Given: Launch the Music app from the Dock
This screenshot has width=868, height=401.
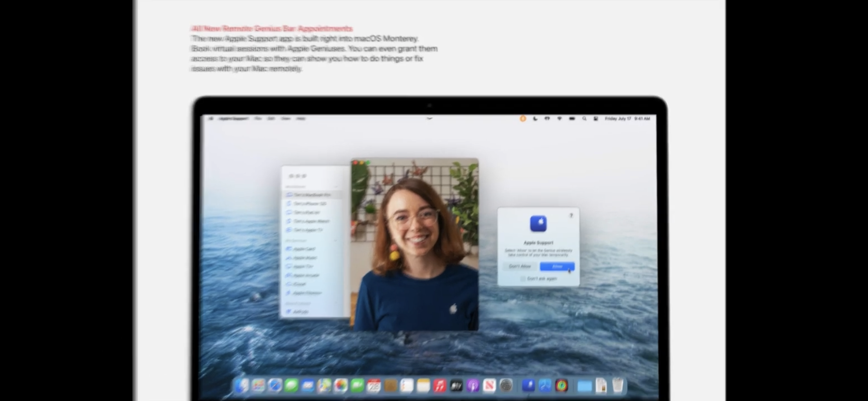Looking at the screenshot, I should (440, 386).
